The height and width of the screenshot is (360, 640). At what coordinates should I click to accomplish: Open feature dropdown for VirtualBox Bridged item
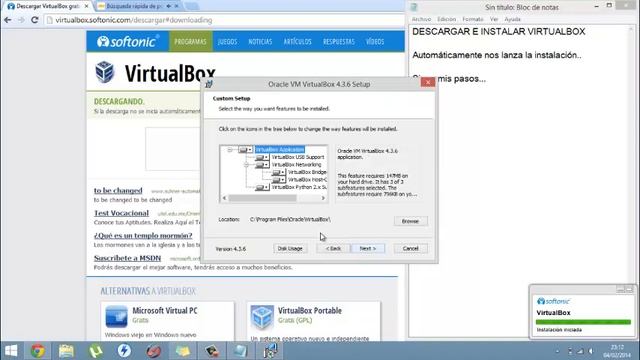[x=278, y=172]
